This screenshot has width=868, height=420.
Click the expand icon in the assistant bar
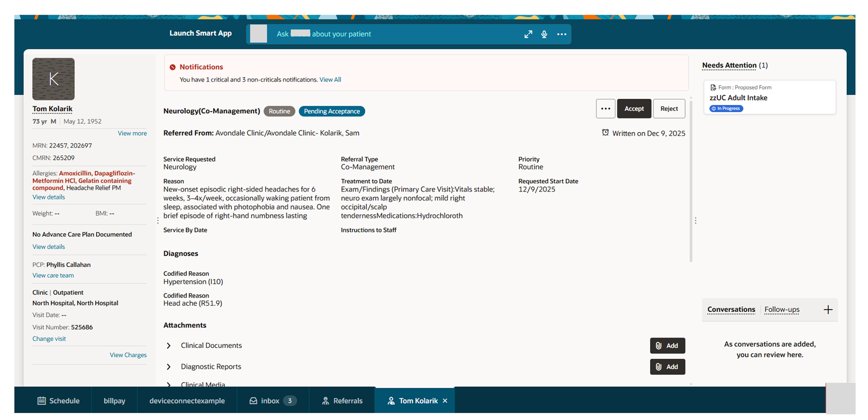click(x=528, y=34)
